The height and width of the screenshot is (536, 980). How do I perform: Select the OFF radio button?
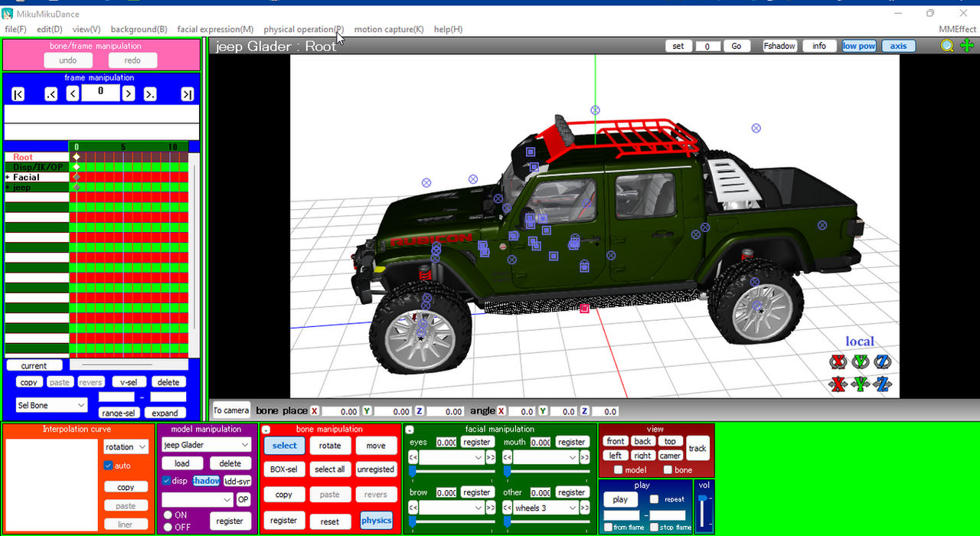[167, 527]
